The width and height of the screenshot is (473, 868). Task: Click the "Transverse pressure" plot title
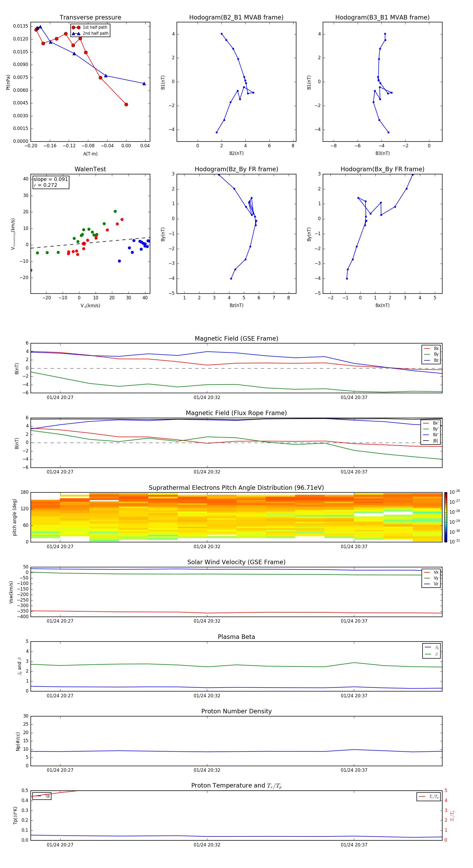90,18
